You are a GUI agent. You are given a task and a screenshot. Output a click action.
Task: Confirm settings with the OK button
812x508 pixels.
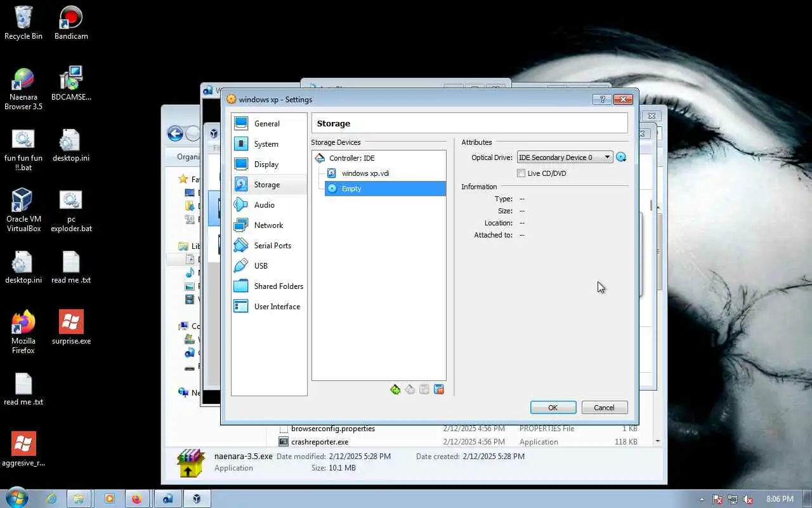point(553,408)
